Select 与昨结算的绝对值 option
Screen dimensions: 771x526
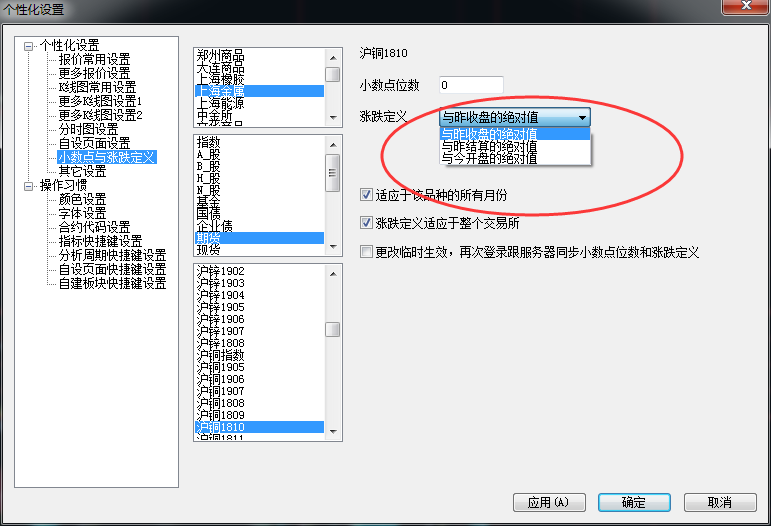pos(489,146)
